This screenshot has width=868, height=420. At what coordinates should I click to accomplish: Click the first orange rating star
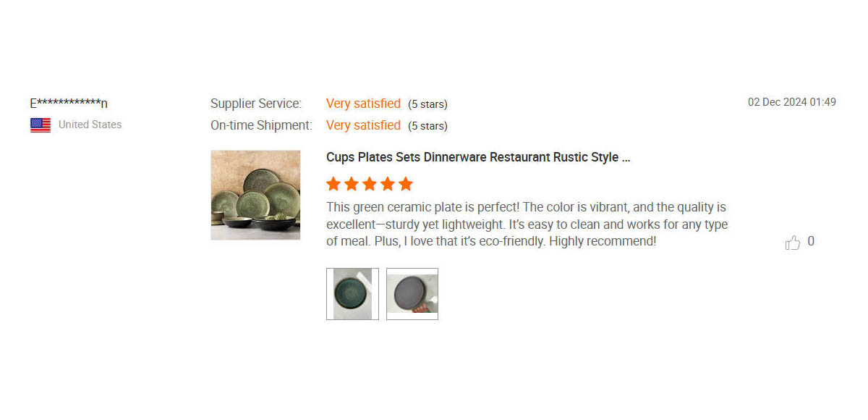click(333, 184)
